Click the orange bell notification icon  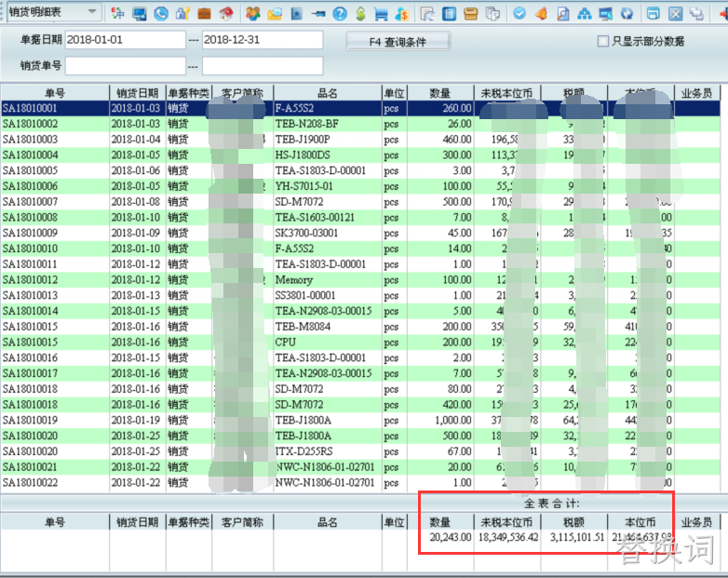coord(541,14)
